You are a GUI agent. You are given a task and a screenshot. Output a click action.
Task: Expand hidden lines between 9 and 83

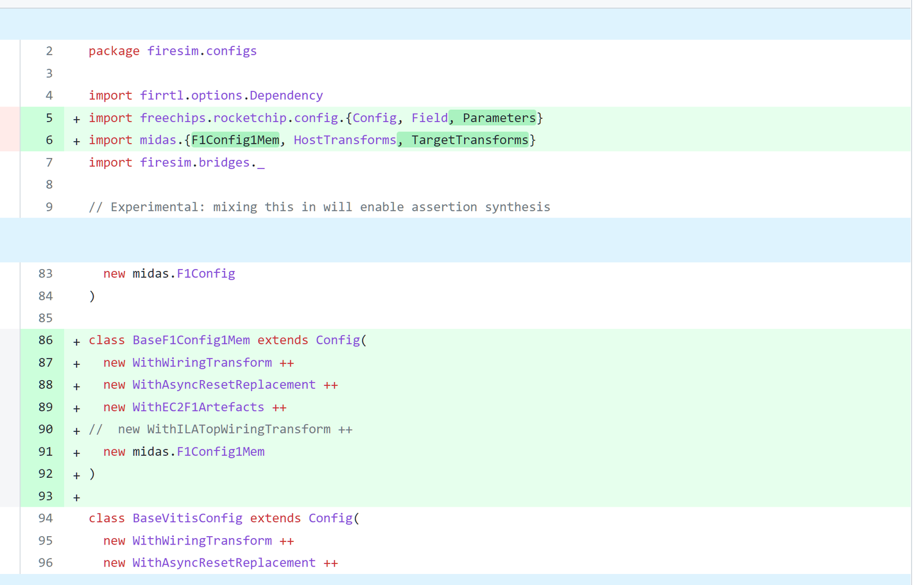tap(456, 240)
